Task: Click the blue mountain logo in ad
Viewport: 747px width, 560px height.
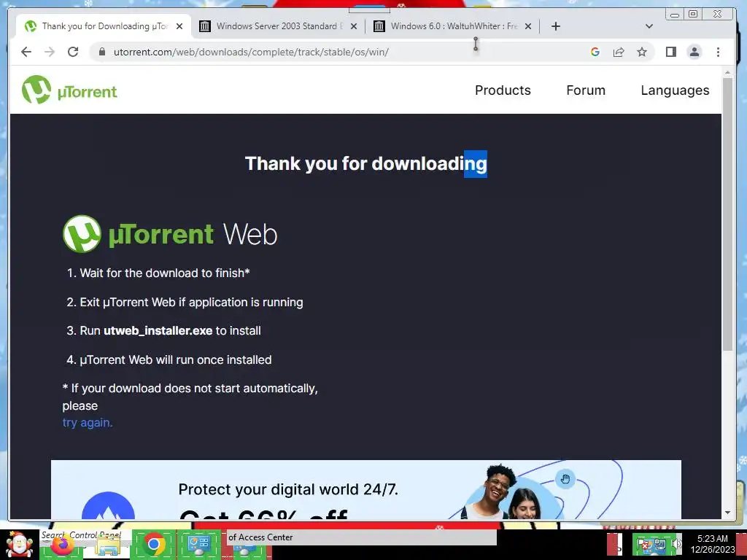Action: point(108,507)
